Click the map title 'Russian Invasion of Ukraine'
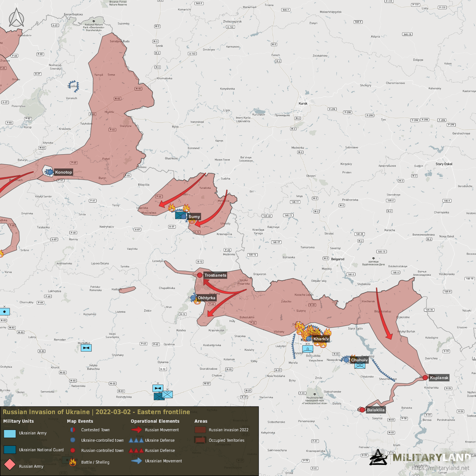476x476 pixels. 46,412
